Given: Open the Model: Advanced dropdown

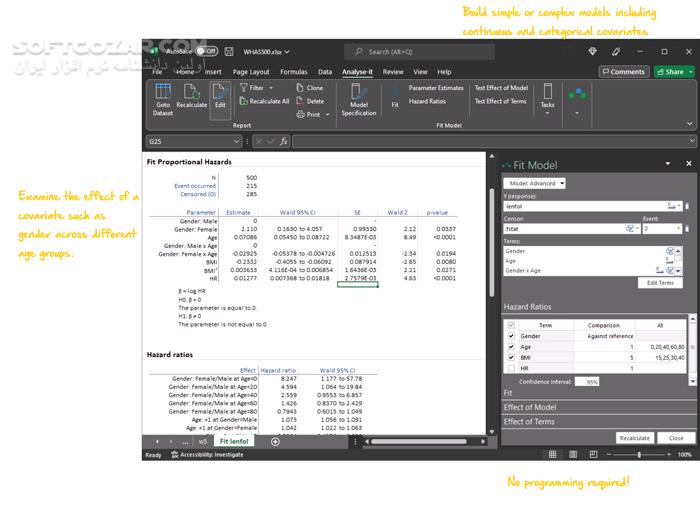Looking at the screenshot, I should 534,183.
